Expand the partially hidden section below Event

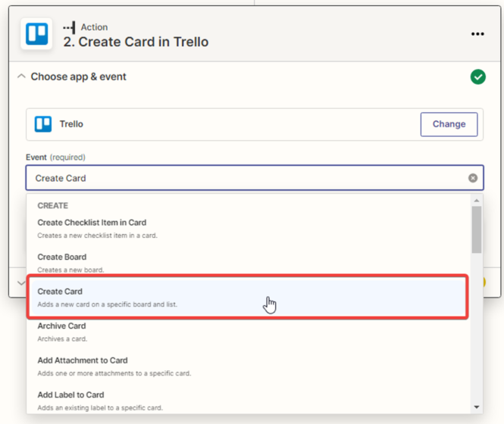(18, 282)
